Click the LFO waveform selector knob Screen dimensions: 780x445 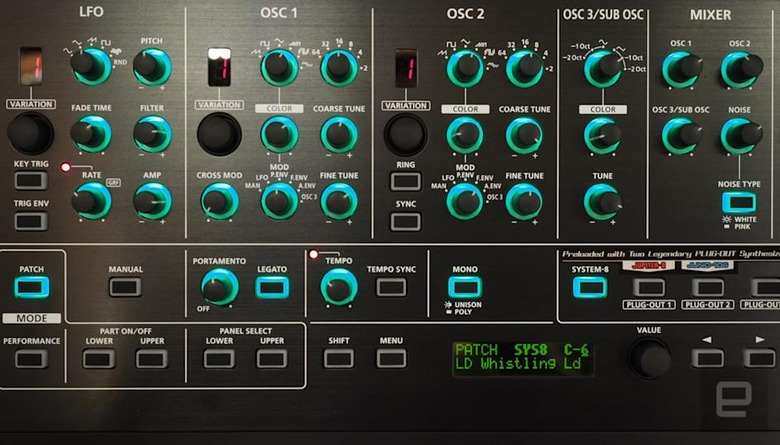click(91, 65)
